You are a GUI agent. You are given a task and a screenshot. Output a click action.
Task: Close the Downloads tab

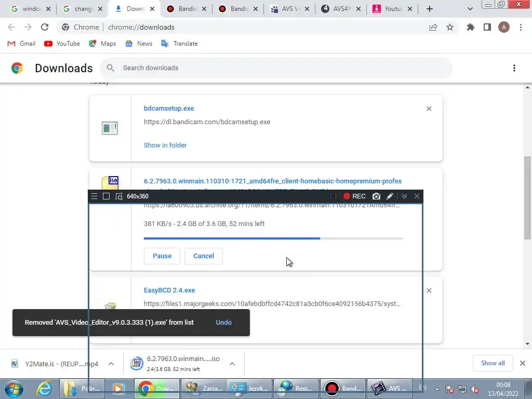(x=152, y=9)
